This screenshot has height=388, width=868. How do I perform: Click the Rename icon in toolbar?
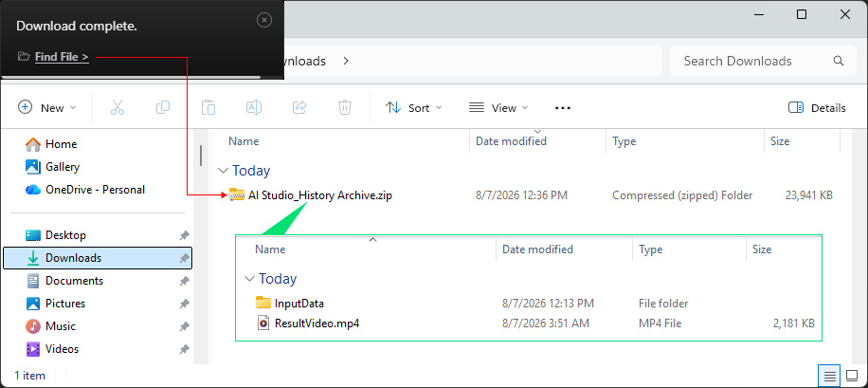tap(254, 107)
